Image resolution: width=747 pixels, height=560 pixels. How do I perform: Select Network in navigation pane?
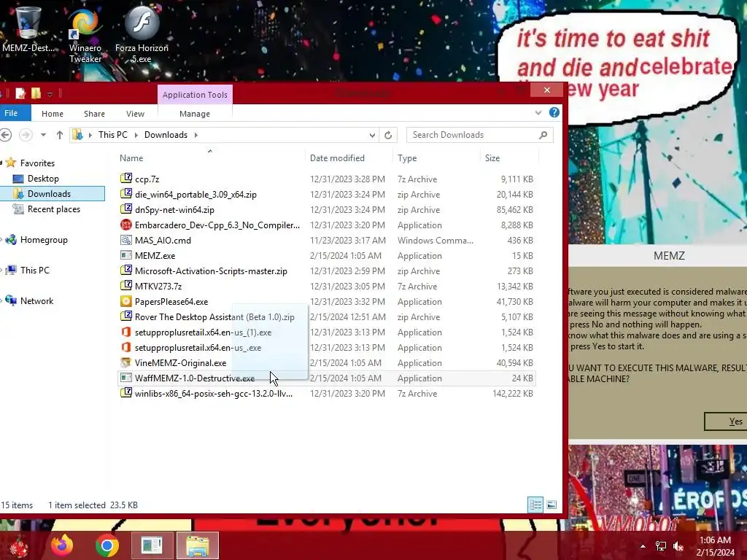36,300
